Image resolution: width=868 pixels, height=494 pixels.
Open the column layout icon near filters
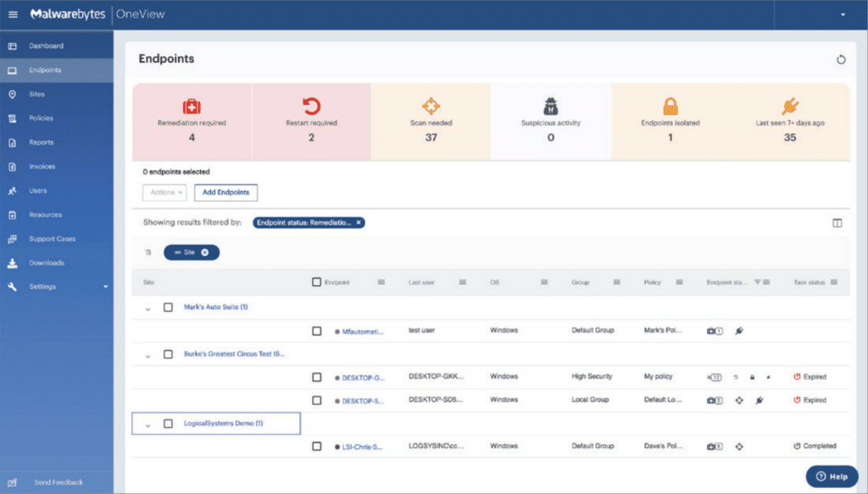pos(837,222)
